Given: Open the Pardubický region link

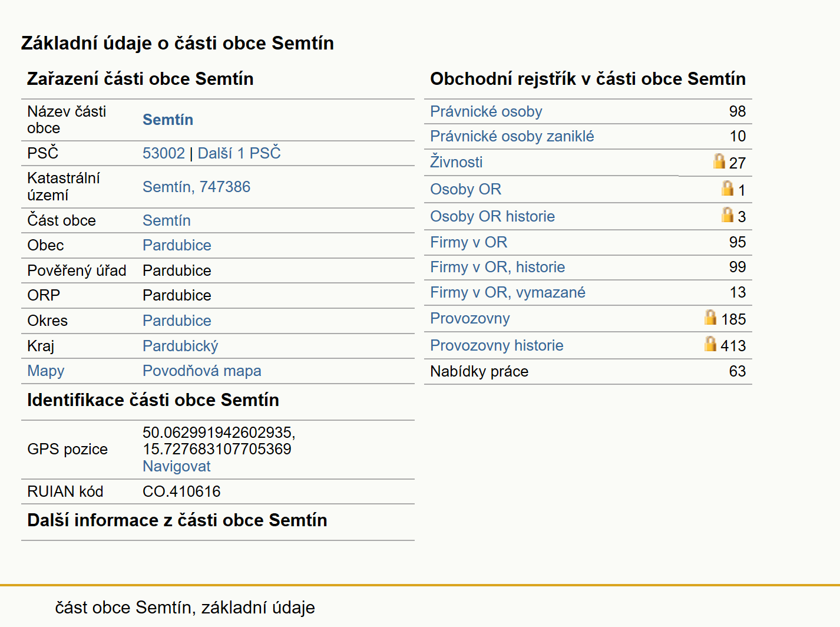Looking at the screenshot, I should click(180, 346).
